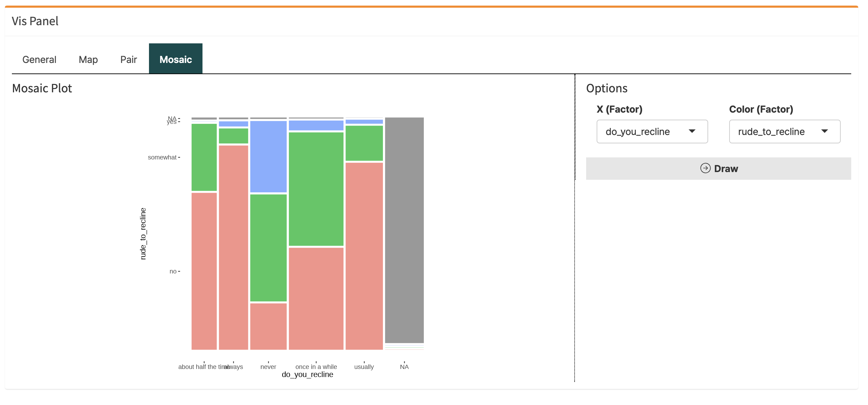Click the Mosaic Plot heading
The width and height of the screenshot is (868, 405).
coord(42,88)
